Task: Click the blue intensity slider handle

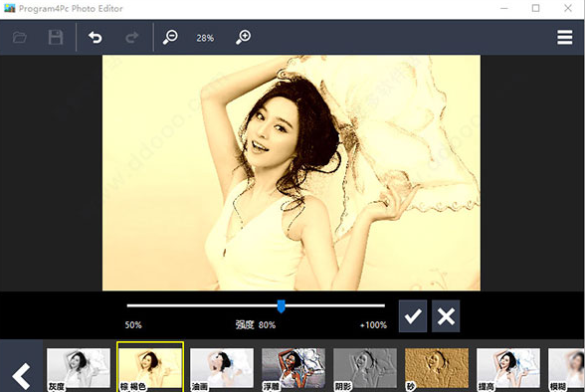Action: tap(282, 306)
